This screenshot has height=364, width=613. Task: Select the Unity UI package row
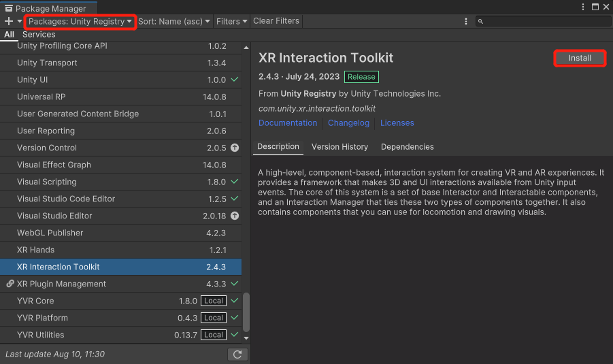pyautogui.click(x=121, y=80)
